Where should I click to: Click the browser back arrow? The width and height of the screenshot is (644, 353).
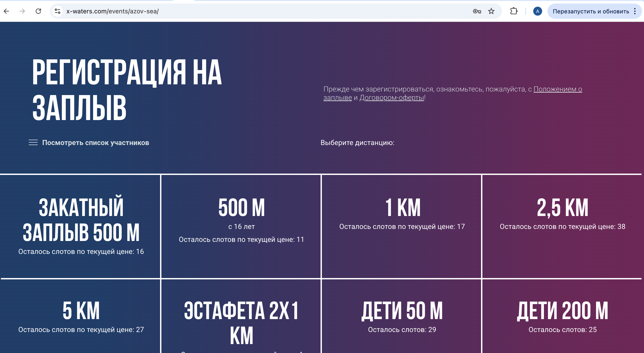[6, 11]
